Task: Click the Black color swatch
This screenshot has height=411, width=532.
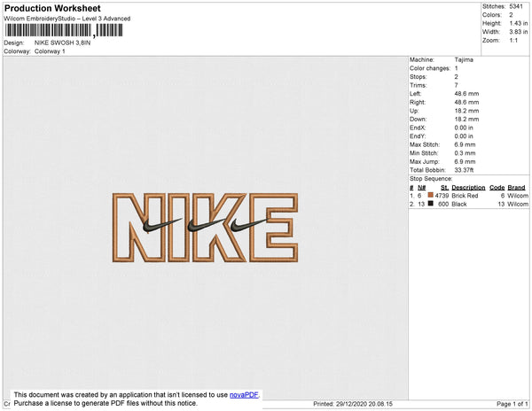Action: pos(431,204)
